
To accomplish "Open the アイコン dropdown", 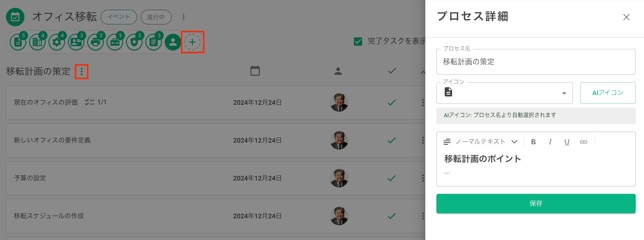I will (505, 93).
